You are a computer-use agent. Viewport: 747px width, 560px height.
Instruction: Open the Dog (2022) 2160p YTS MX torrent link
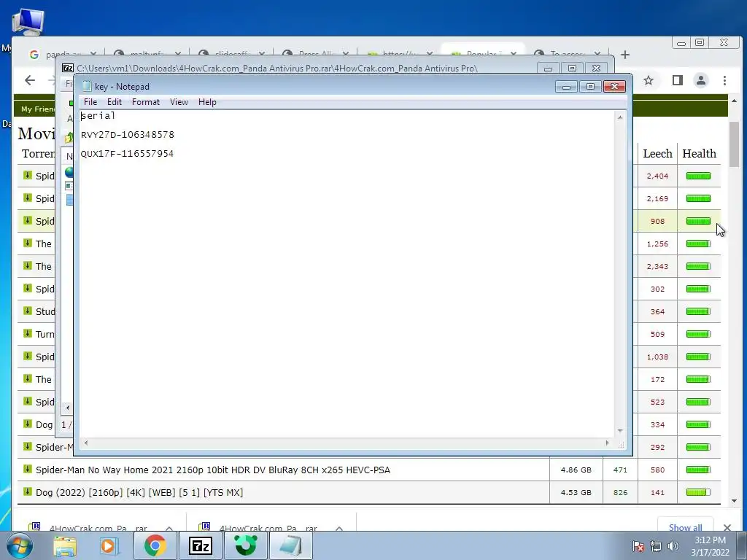tap(139, 492)
